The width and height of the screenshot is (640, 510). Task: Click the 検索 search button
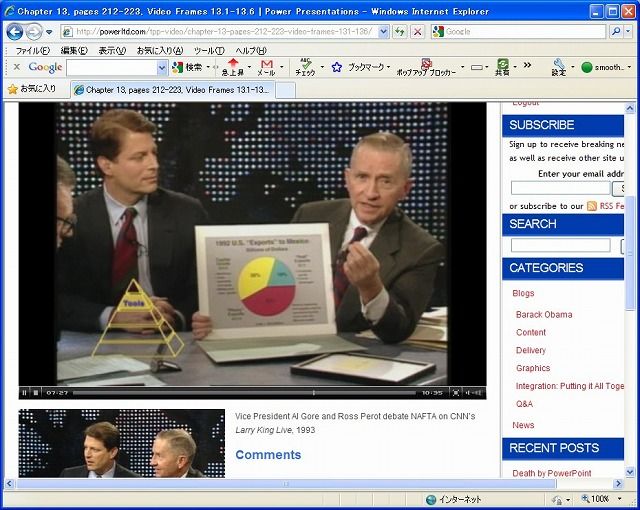(187, 67)
